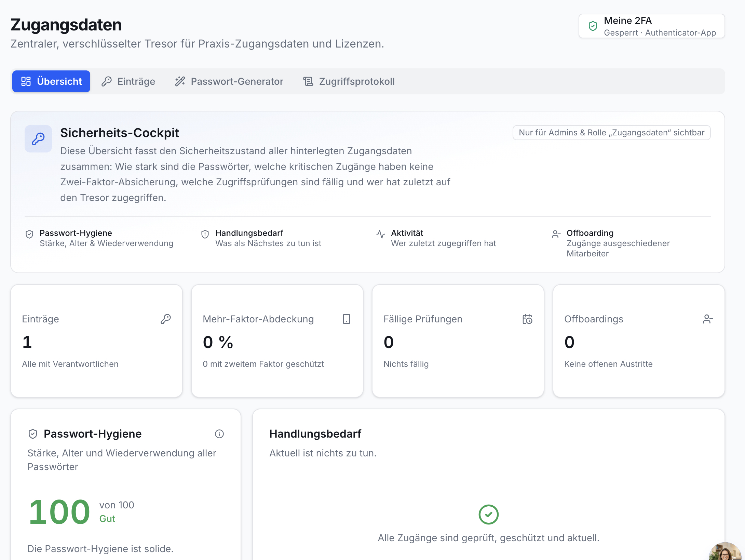Viewport: 745px width, 560px height.
Task: Click the key icon beside Sicherheits-Cockpit
Action: [38, 139]
